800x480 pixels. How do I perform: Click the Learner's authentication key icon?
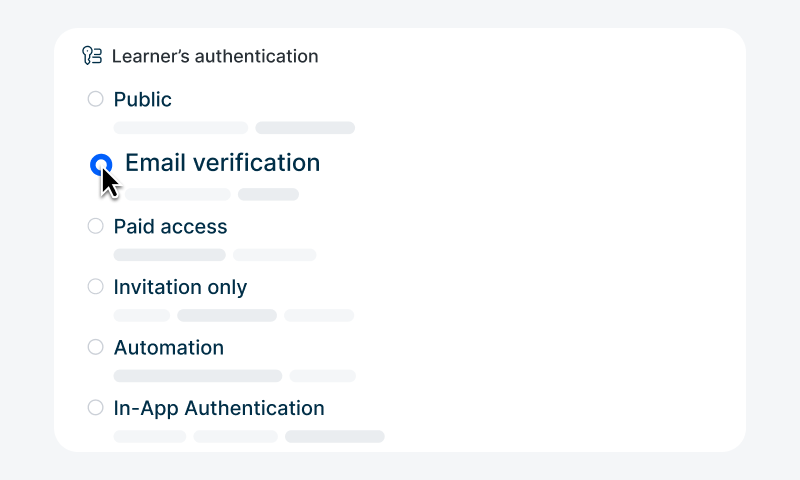coord(92,56)
